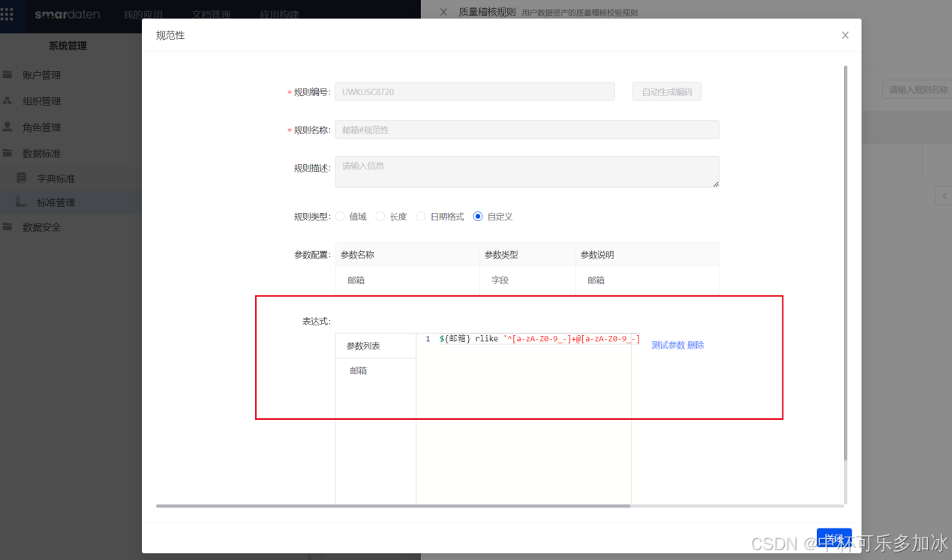
Task: Switch to 文档管理 top nav tab
Action: pyautogui.click(x=212, y=14)
